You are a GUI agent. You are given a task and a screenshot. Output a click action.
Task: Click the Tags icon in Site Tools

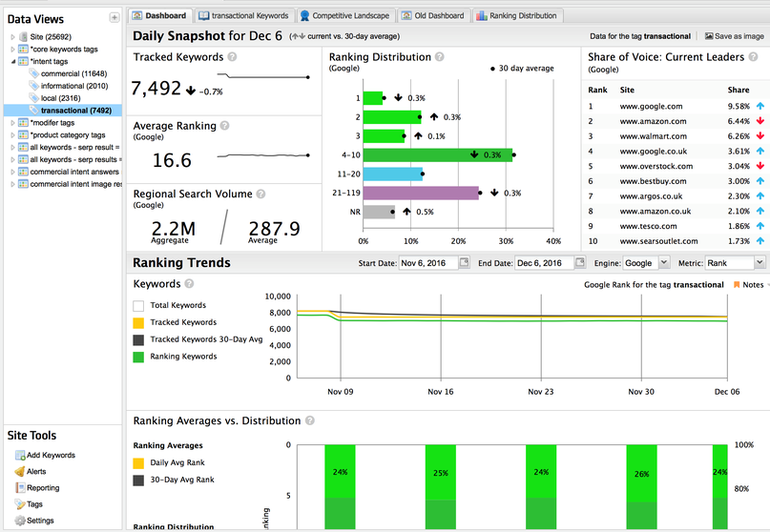(20, 504)
